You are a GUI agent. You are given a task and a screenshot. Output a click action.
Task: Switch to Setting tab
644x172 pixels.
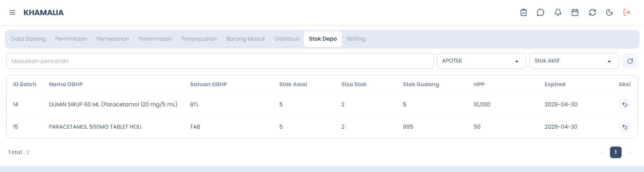coord(356,39)
